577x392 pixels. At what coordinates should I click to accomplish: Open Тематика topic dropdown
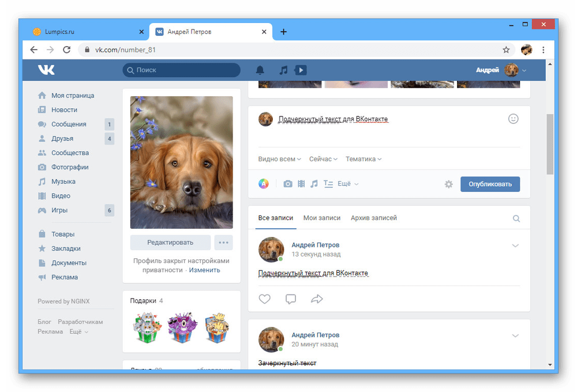click(363, 159)
